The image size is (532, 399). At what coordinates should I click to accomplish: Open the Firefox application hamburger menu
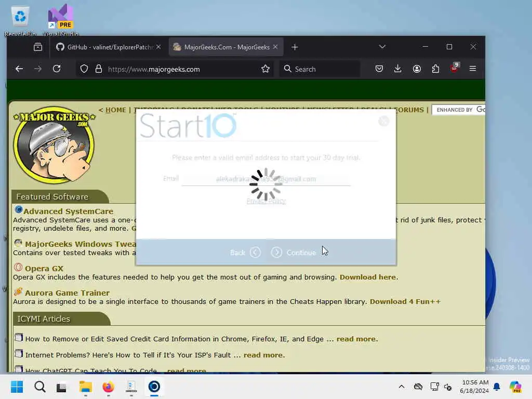pos(473,69)
